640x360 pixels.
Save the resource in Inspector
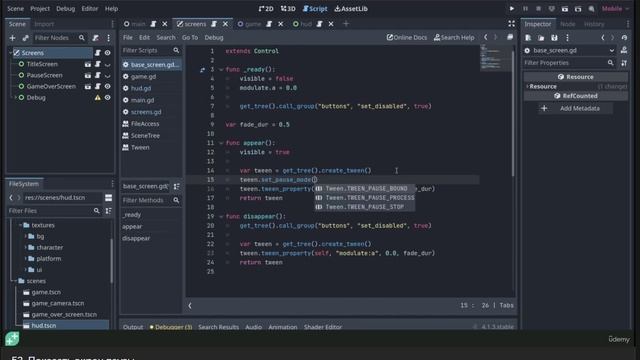(x=554, y=38)
